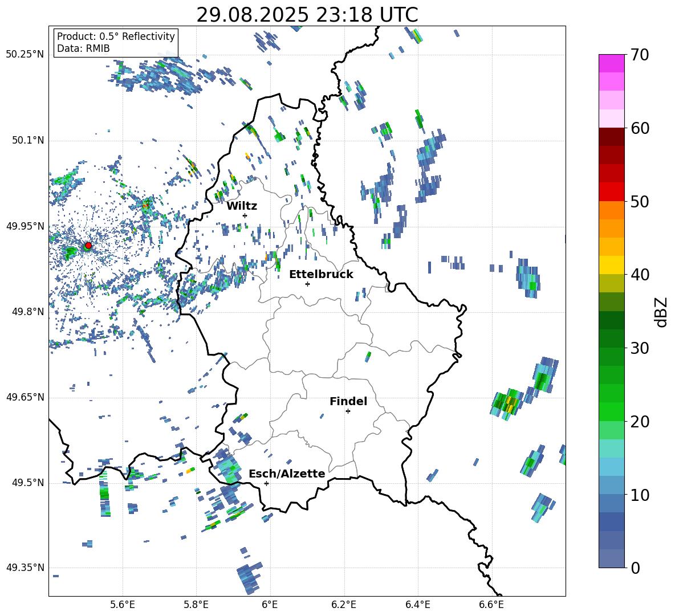Click the 5.6°E longitude label
The height and width of the screenshot is (616, 675).
[123, 605]
